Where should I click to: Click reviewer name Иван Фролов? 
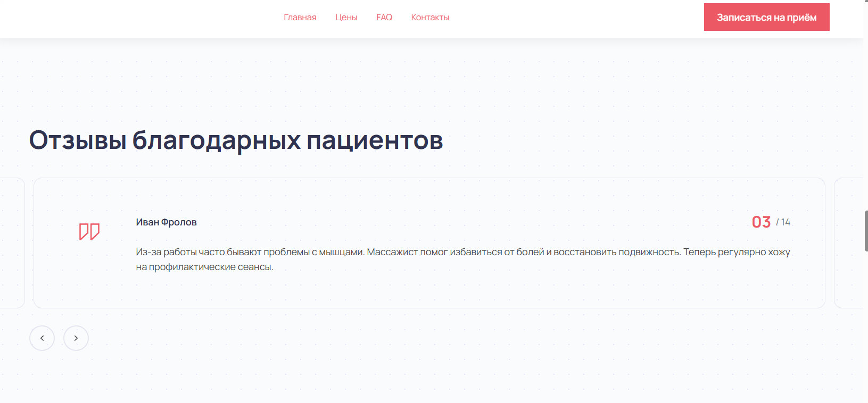coord(166,222)
